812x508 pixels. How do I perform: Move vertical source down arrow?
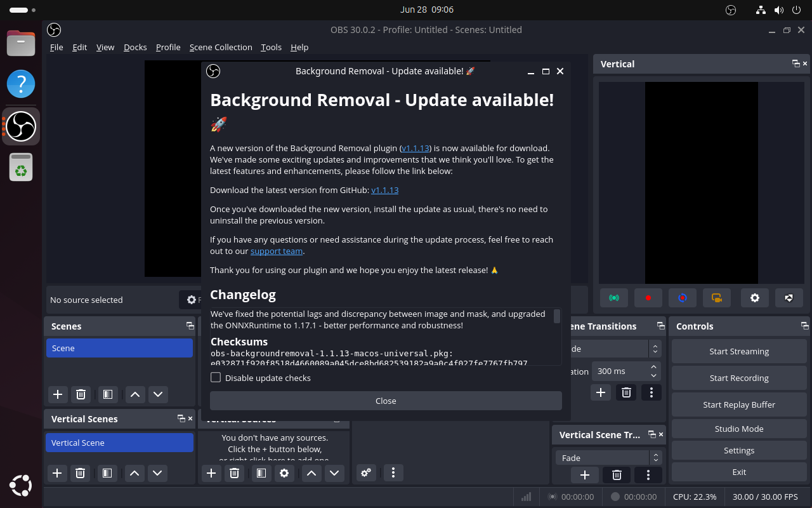point(334,473)
